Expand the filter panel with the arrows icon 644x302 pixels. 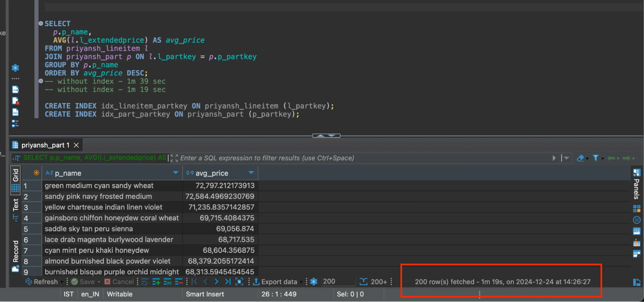click(x=174, y=158)
